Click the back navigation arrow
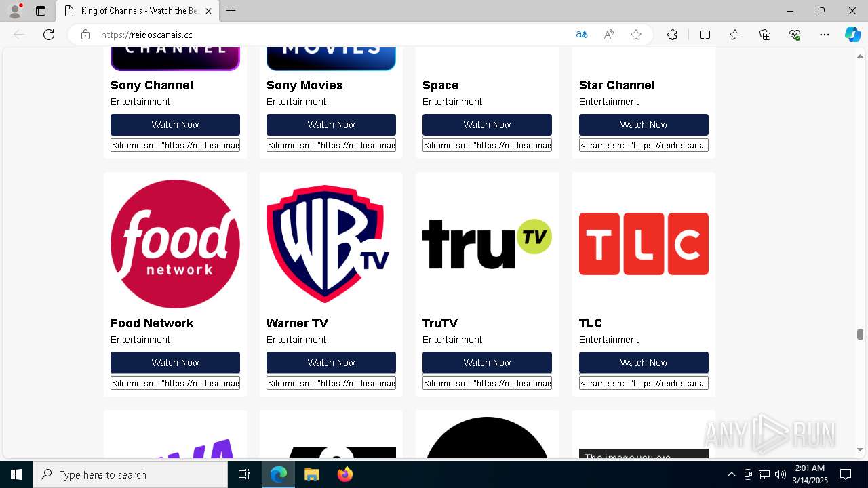Screen dimensions: 868x488 pyautogui.click(x=19, y=35)
